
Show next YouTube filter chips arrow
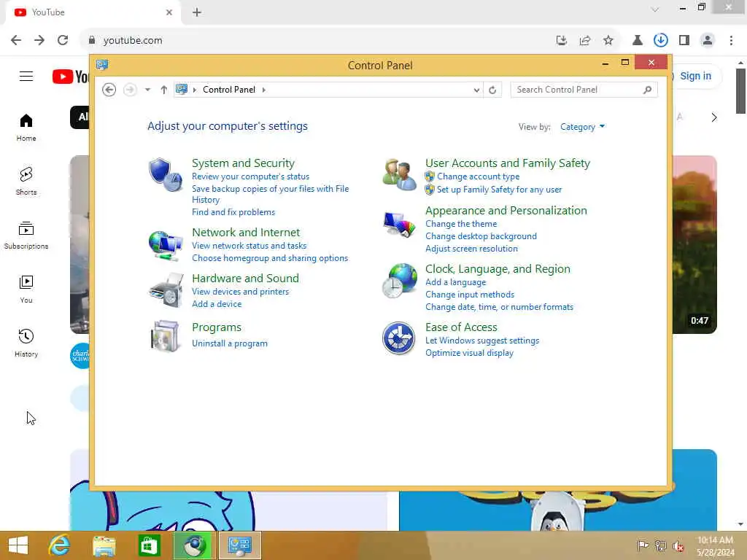coord(713,117)
